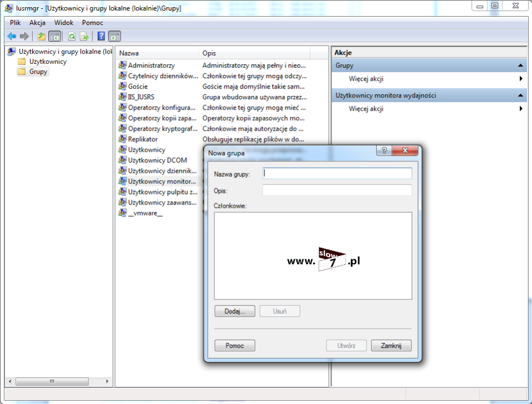Click the lusrmgr title bar icon

point(9,8)
